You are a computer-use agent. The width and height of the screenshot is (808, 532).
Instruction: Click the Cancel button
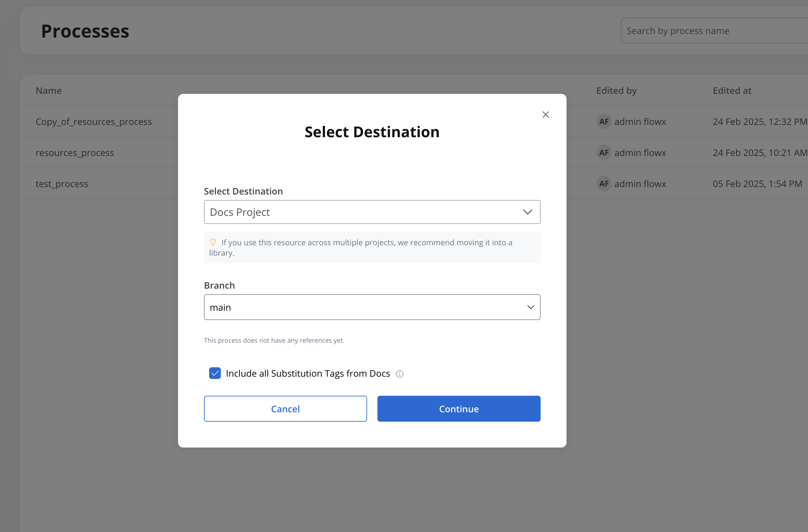[286, 409]
